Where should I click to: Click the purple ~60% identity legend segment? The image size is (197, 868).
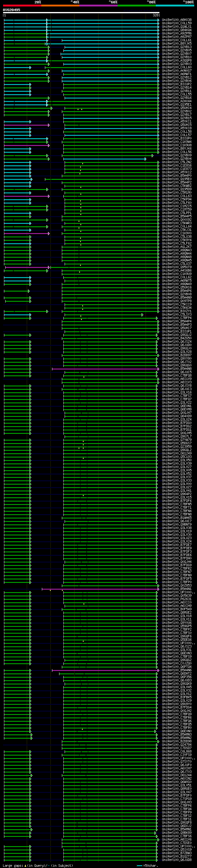(x=98, y=6)
